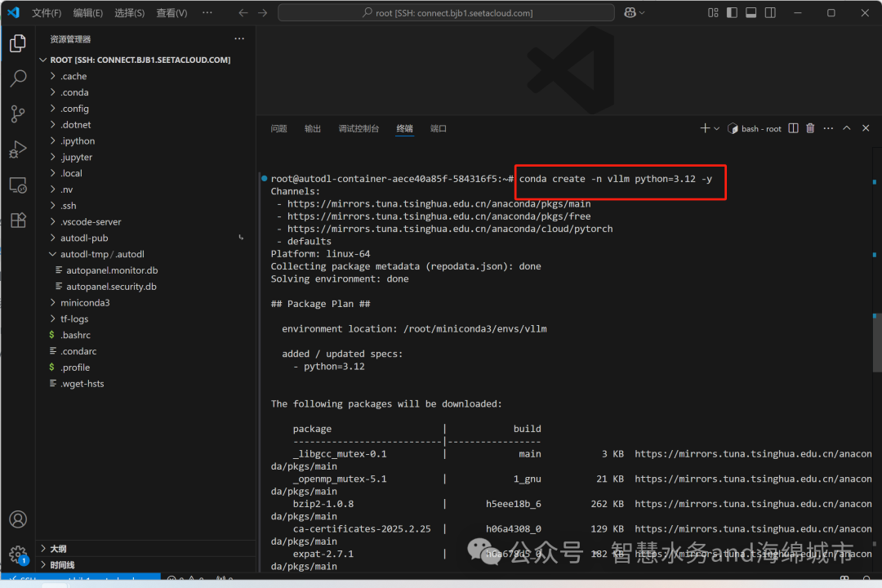Image resolution: width=882 pixels, height=588 pixels.
Task: Expand the miniconda3 folder
Action: coord(145,303)
